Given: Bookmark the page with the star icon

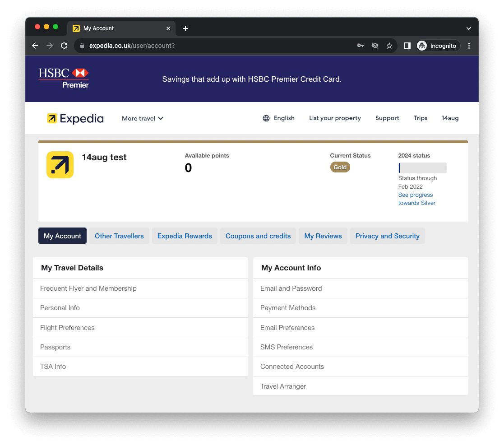Looking at the screenshot, I should point(389,46).
